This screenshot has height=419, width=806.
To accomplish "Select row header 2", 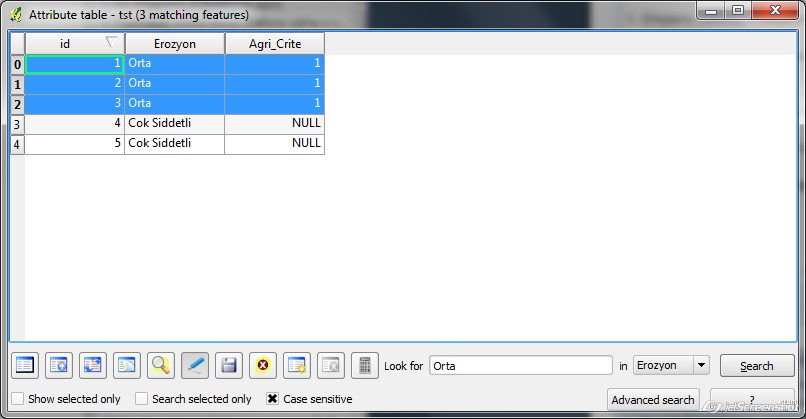I will click(x=17, y=104).
